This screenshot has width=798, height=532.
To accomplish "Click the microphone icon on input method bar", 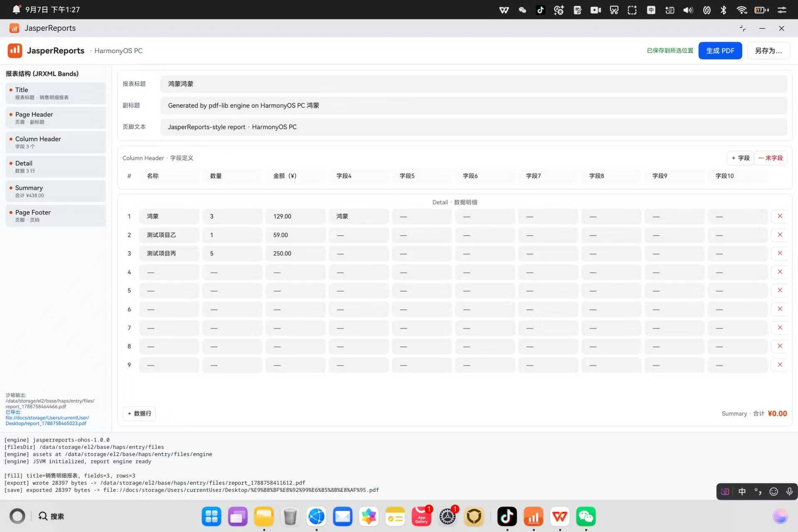I will pos(789,492).
